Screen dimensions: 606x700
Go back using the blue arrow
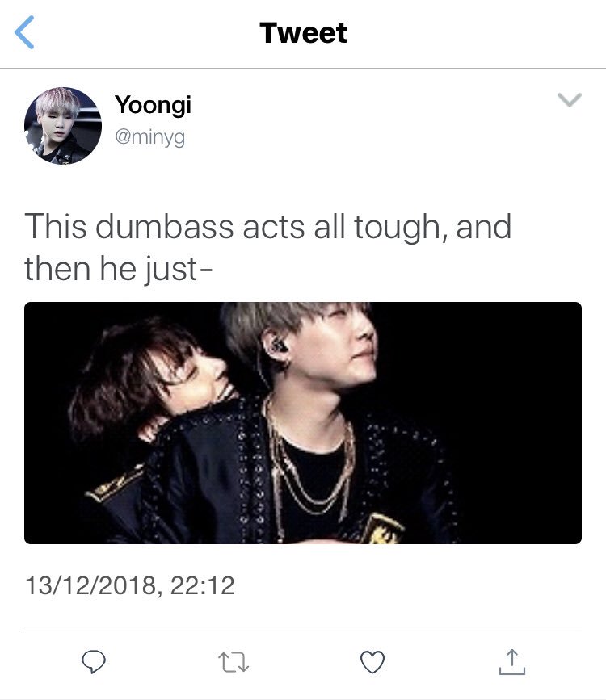24,32
